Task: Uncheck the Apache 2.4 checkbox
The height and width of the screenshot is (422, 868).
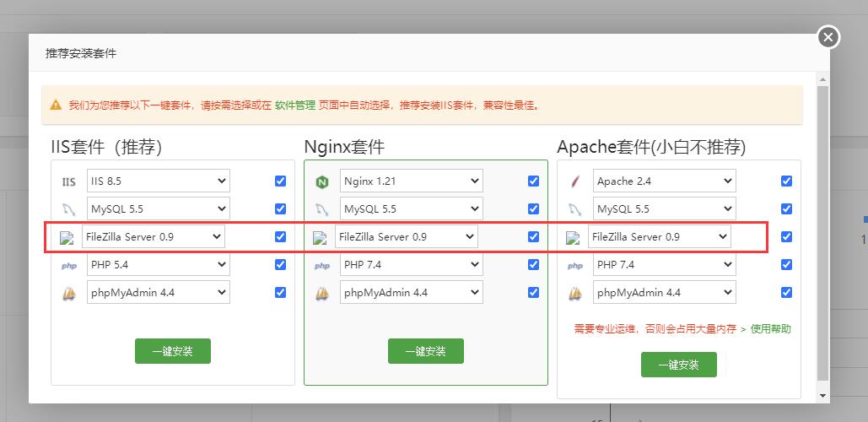Action: pos(787,181)
